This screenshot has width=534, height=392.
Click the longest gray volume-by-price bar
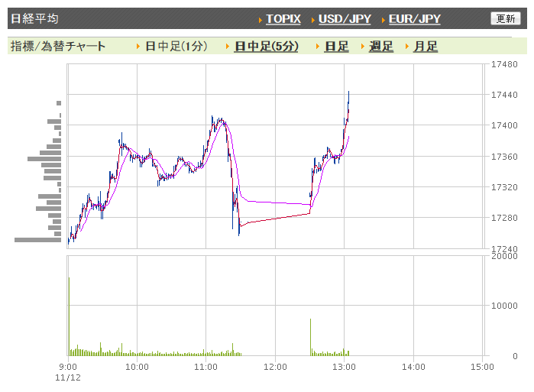[37, 240]
